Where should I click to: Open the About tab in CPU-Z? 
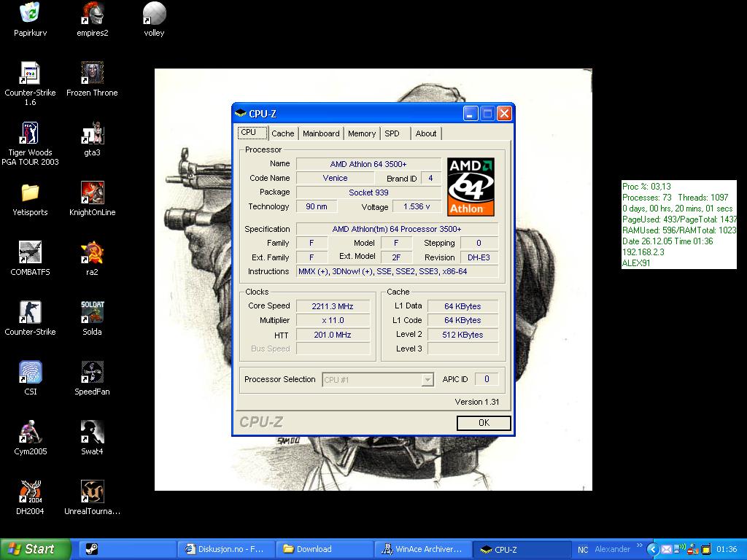[x=426, y=134]
